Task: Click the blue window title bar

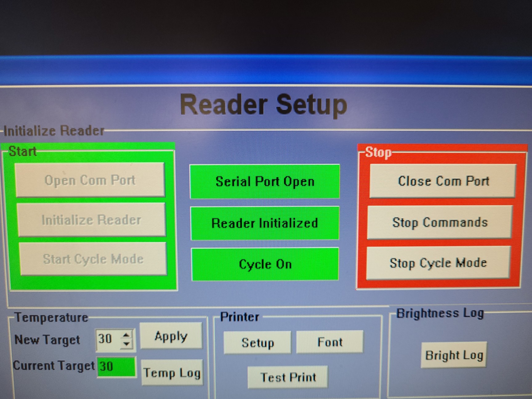Action: (x=266, y=71)
